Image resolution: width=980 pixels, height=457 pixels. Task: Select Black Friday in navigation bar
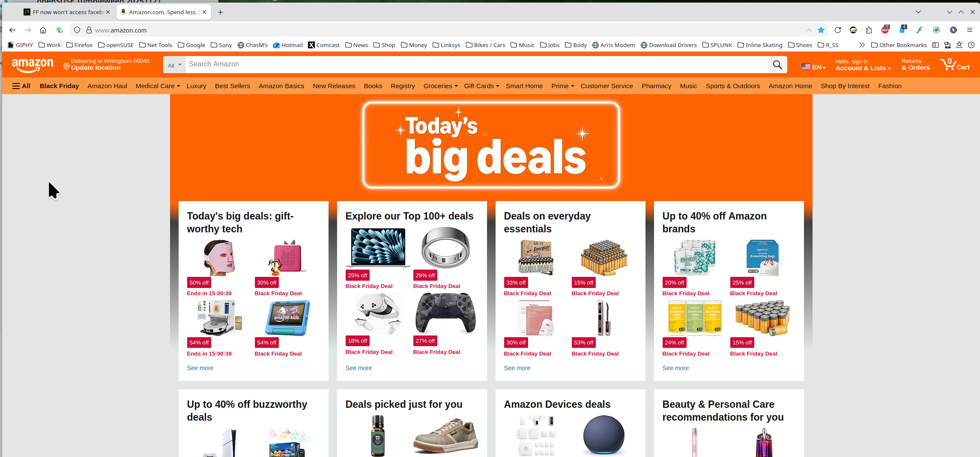(59, 86)
